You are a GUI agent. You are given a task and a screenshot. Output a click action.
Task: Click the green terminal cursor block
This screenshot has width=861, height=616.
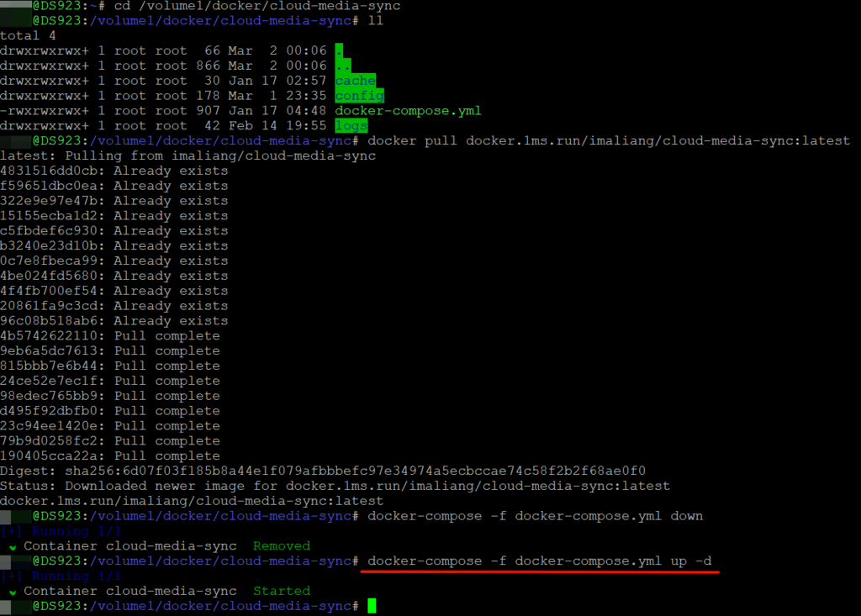click(x=372, y=606)
